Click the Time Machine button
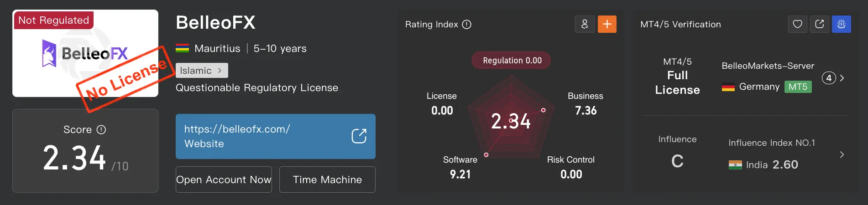868x205 pixels. point(327,179)
